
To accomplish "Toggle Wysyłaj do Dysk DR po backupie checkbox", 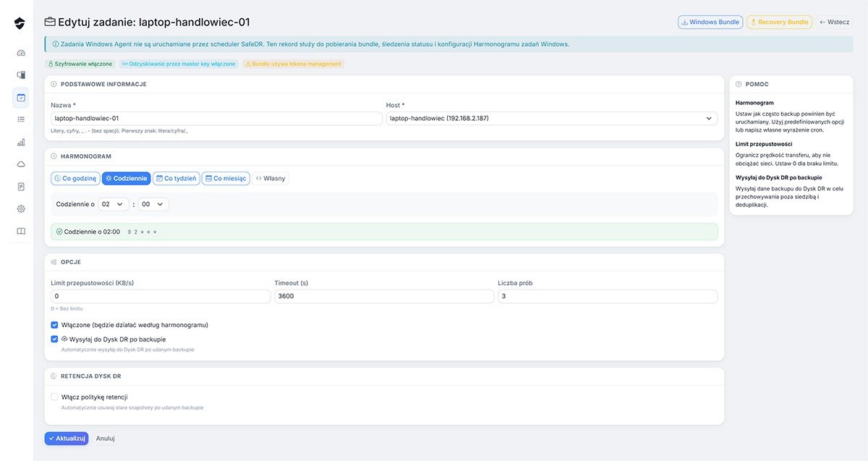I will pos(55,339).
